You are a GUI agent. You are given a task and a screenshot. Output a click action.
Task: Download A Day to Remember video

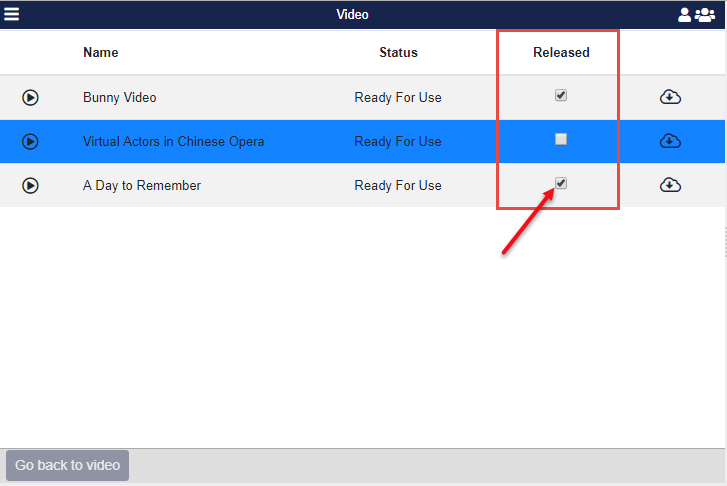670,185
